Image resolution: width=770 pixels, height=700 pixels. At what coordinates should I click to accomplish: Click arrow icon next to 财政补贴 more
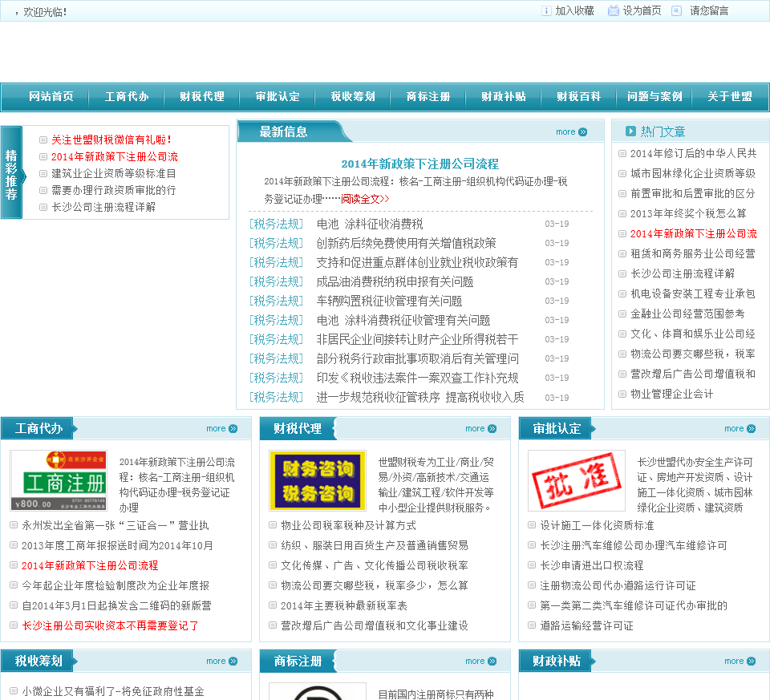(x=752, y=662)
